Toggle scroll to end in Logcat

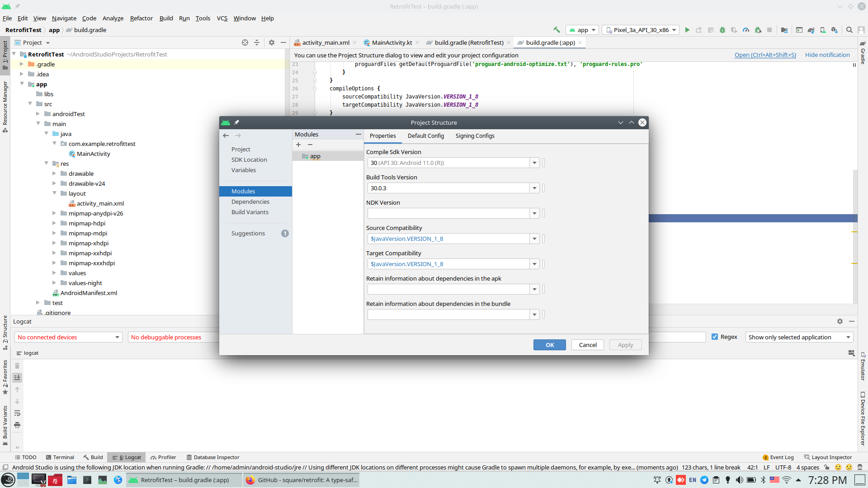point(17,378)
